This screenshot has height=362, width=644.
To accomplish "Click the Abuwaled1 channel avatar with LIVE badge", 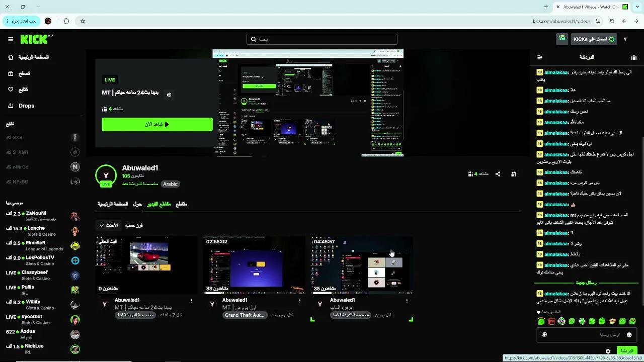I will tap(106, 175).
